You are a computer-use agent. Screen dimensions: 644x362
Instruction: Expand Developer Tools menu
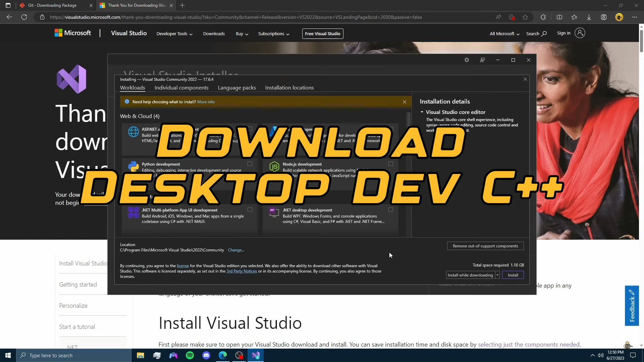point(174,34)
